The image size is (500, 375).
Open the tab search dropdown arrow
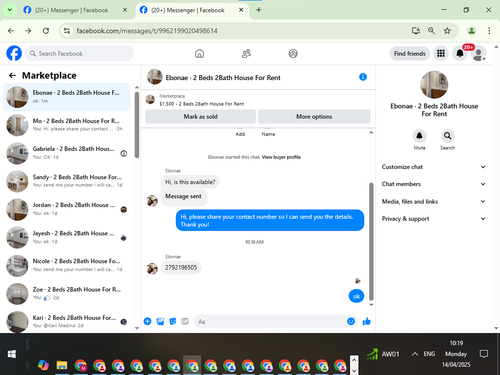10,10
